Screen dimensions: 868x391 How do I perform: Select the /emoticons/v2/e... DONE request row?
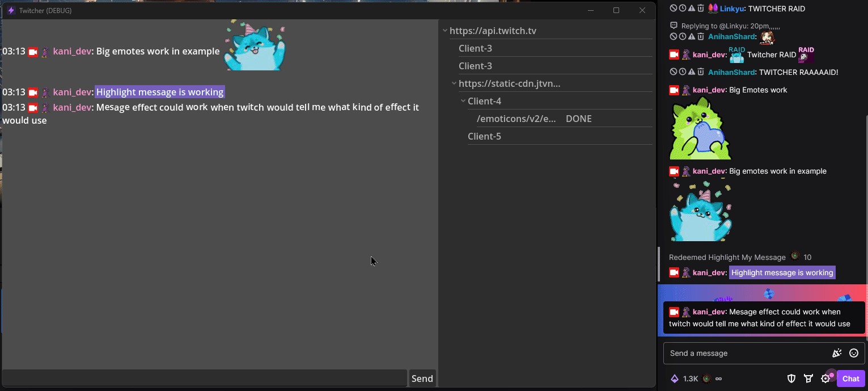(x=533, y=119)
